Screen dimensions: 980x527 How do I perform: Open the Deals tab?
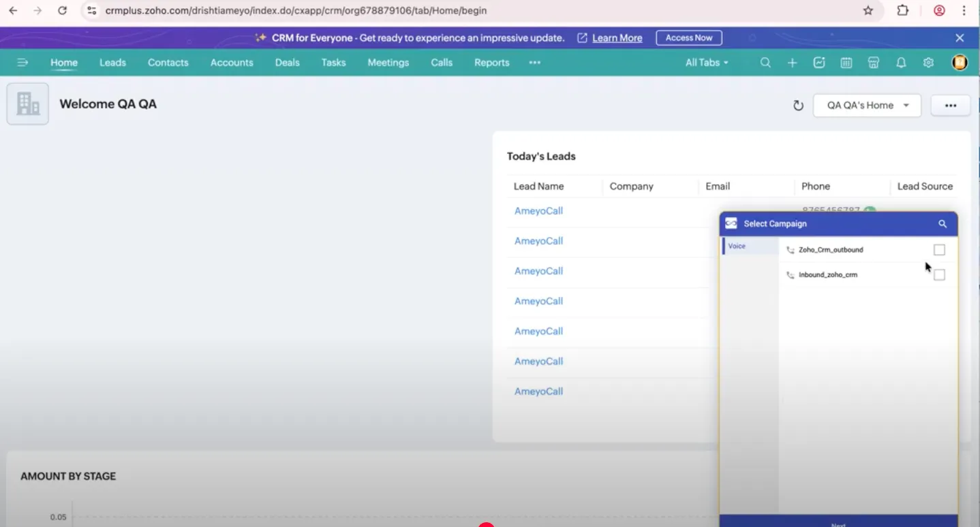pos(287,63)
